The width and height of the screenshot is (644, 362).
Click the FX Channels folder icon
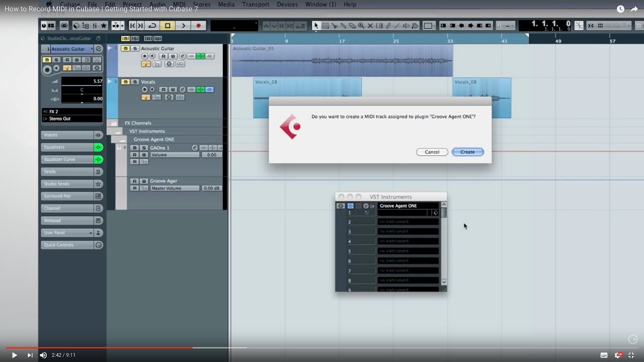click(114, 123)
